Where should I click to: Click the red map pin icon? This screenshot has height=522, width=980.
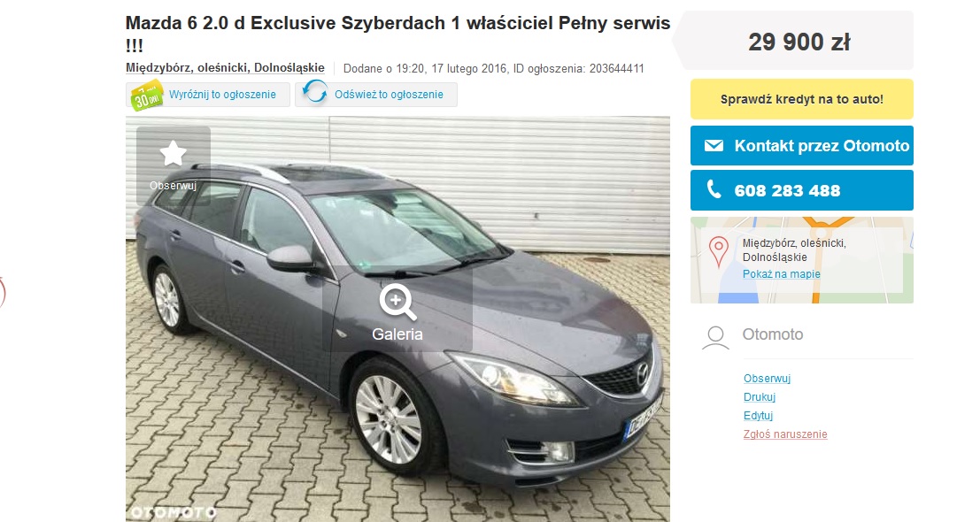click(x=719, y=252)
